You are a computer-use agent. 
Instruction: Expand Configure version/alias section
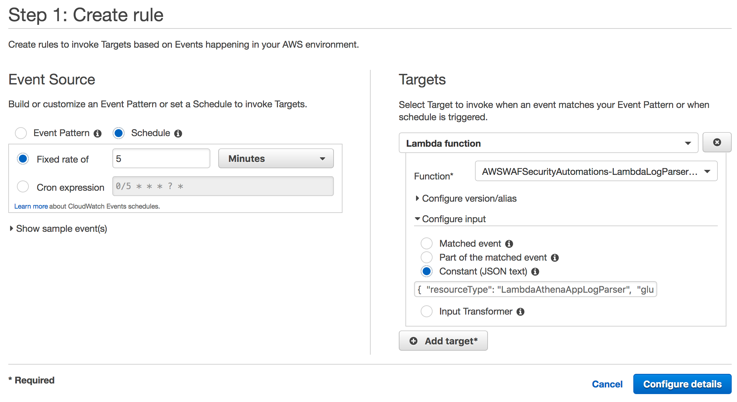click(x=465, y=198)
